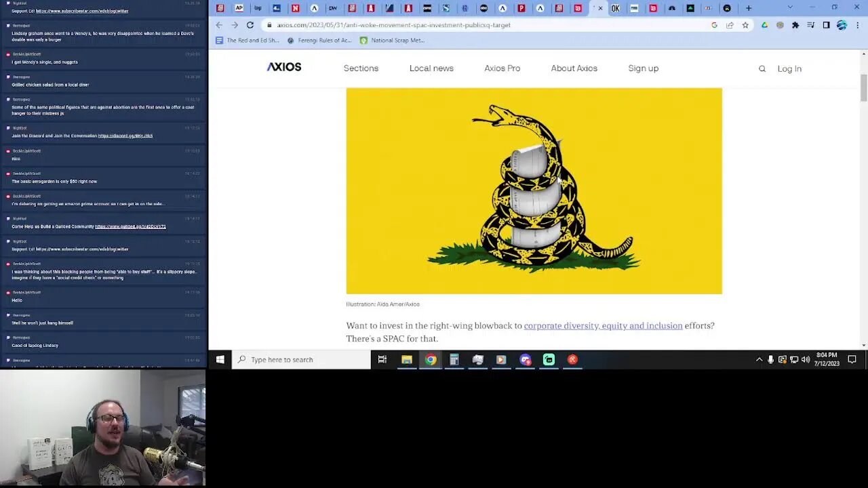
Task: Click the chat message 'The basic aerogarden is only $50 right now'
Action: pyautogui.click(x=54, y=182)
